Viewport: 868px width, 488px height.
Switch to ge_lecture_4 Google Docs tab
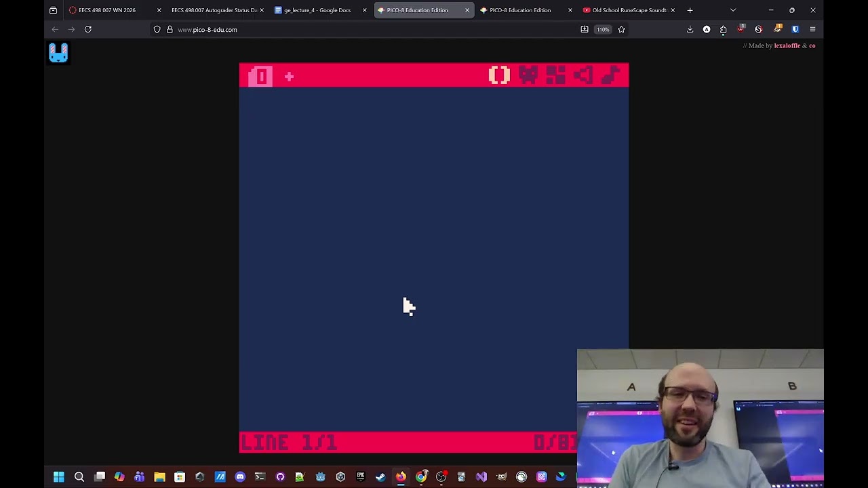click(317, 10)
